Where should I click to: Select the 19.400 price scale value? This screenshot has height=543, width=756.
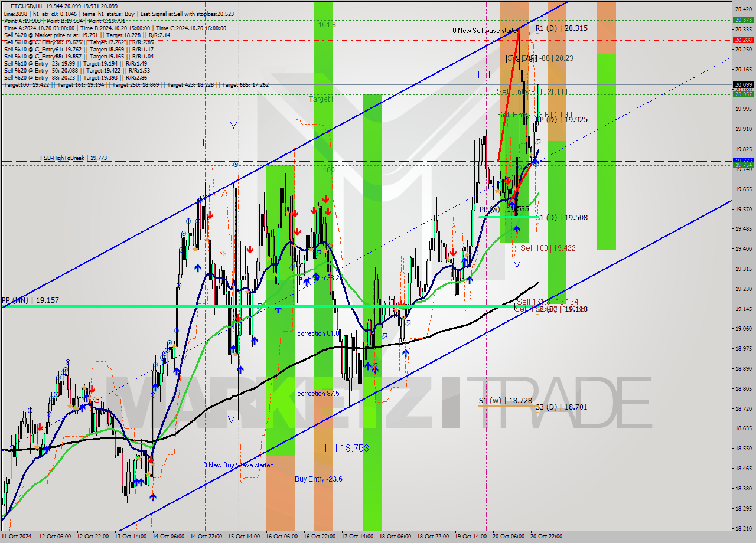click(x=743, y=248)
